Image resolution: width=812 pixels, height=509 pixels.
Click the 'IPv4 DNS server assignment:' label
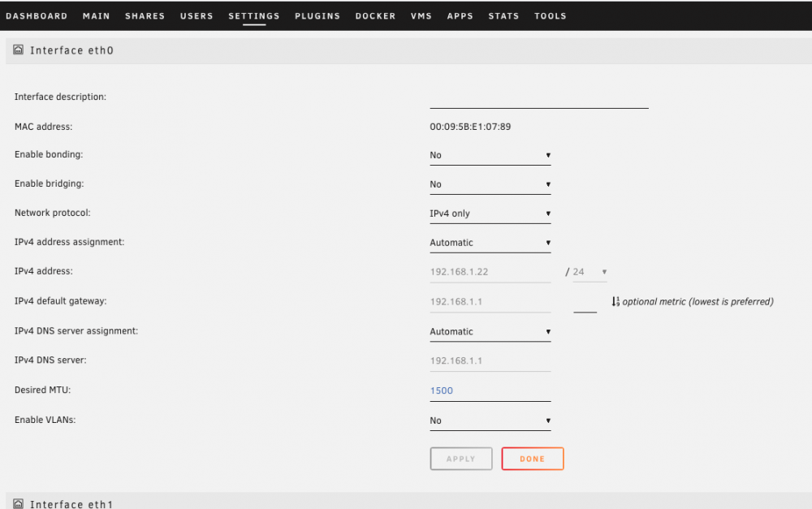click(76, 331)
